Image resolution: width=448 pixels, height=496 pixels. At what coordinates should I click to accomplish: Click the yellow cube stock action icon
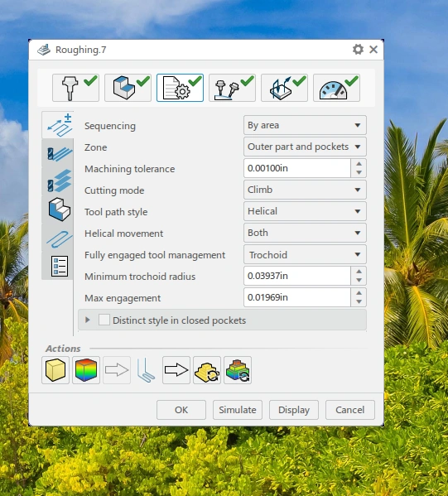[55, 370]
